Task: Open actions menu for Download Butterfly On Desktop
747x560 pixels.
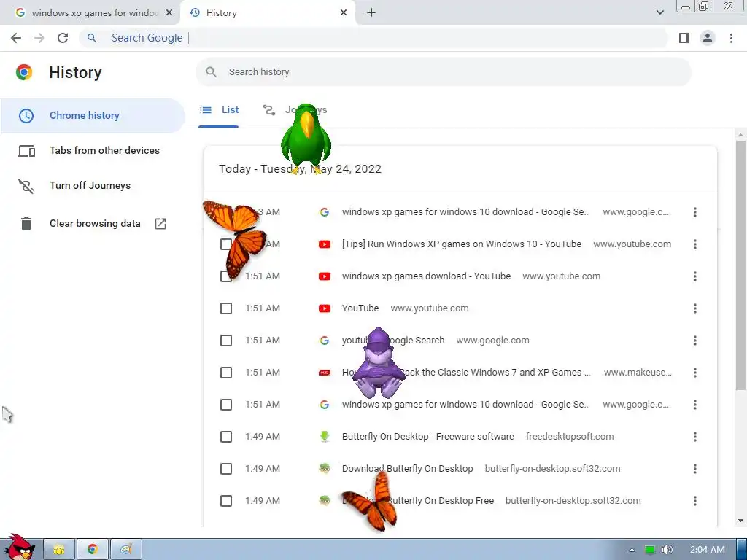Action: (695, 469)
